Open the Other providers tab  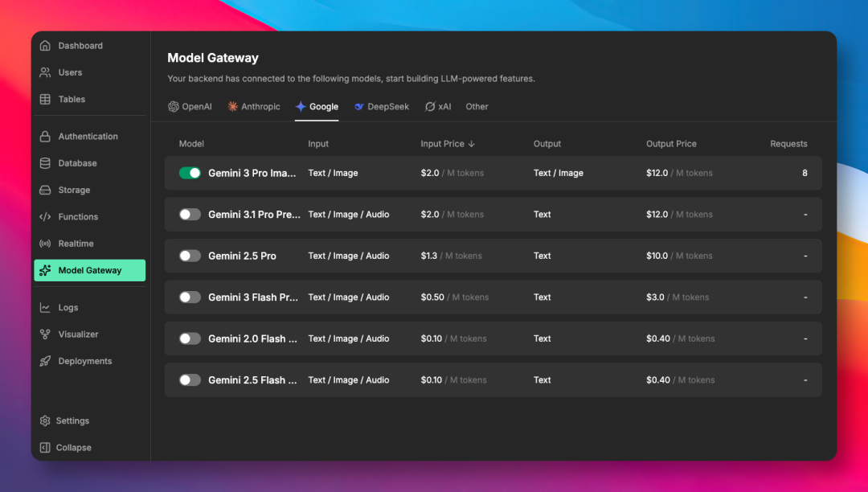(477, 107)
